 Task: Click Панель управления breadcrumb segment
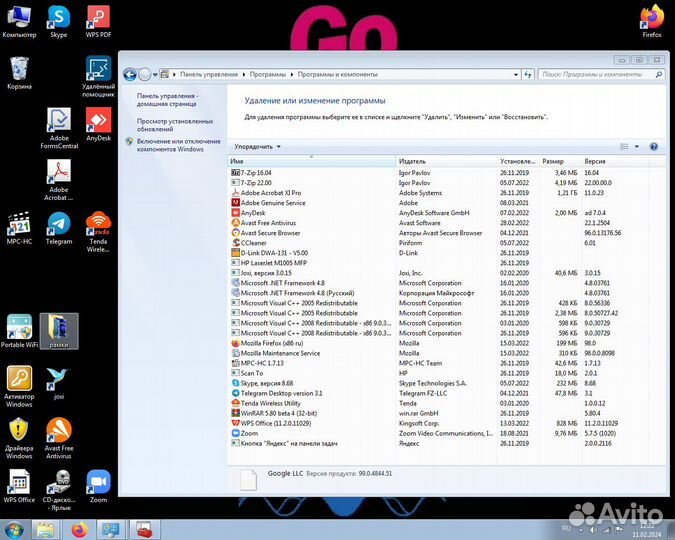click(x=209, y=74)
